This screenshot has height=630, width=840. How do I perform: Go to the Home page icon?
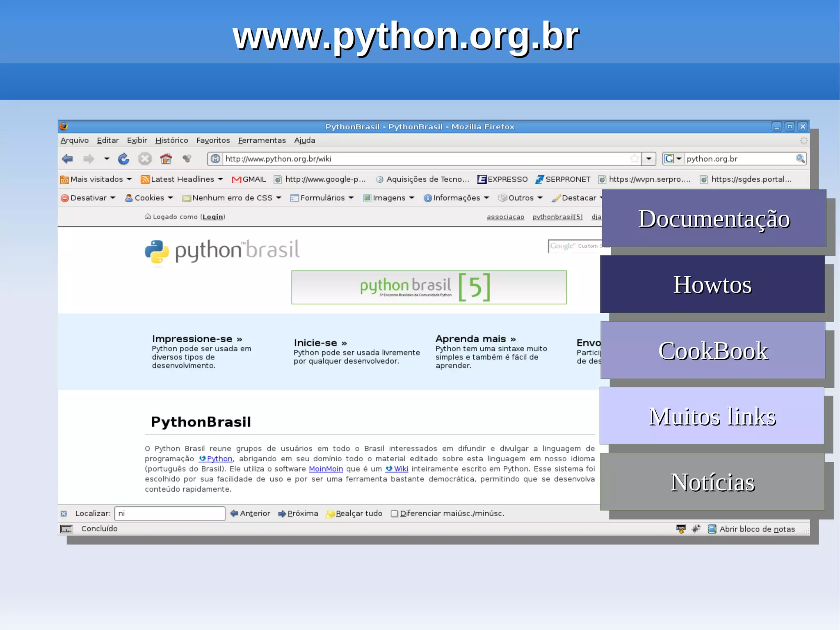point(166,159)
